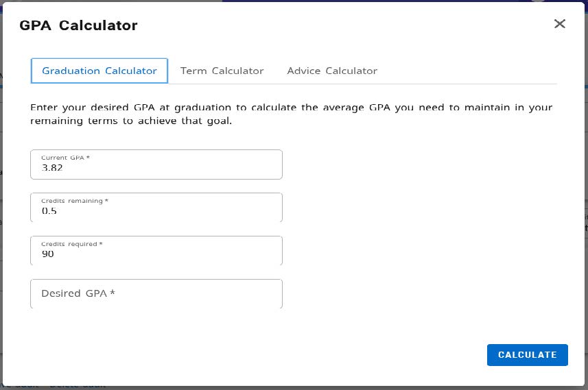Click the 90 value in Credits required

[47, 254]
